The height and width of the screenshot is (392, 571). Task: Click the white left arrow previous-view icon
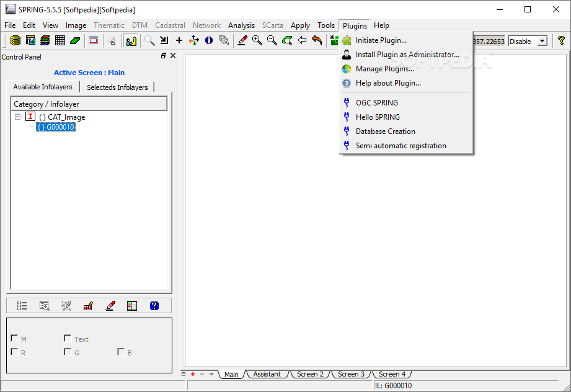pyautogui.click(x=302, y=40)
